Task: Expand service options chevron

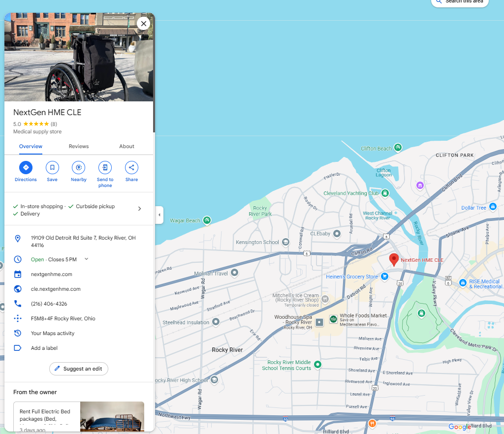Action: click(139, 209)
